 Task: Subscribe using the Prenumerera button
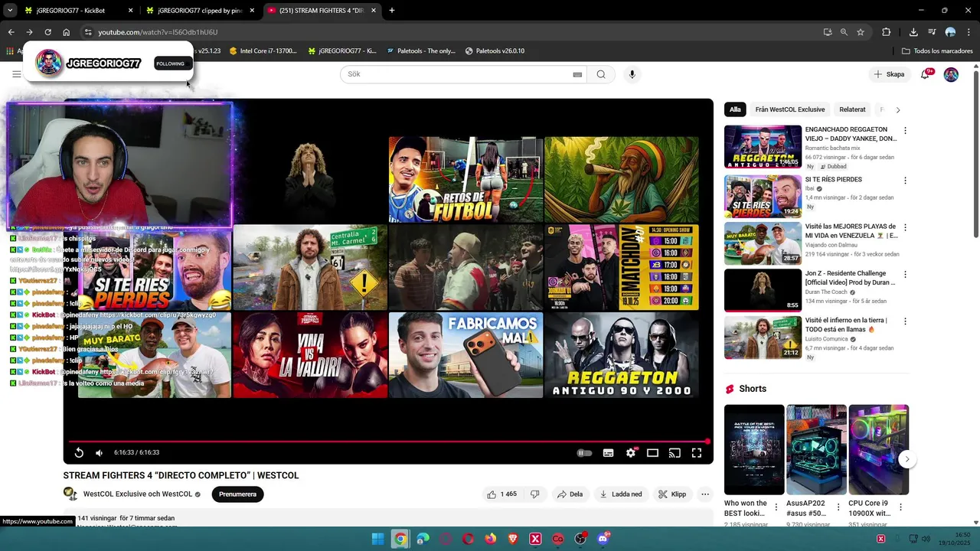237,494
